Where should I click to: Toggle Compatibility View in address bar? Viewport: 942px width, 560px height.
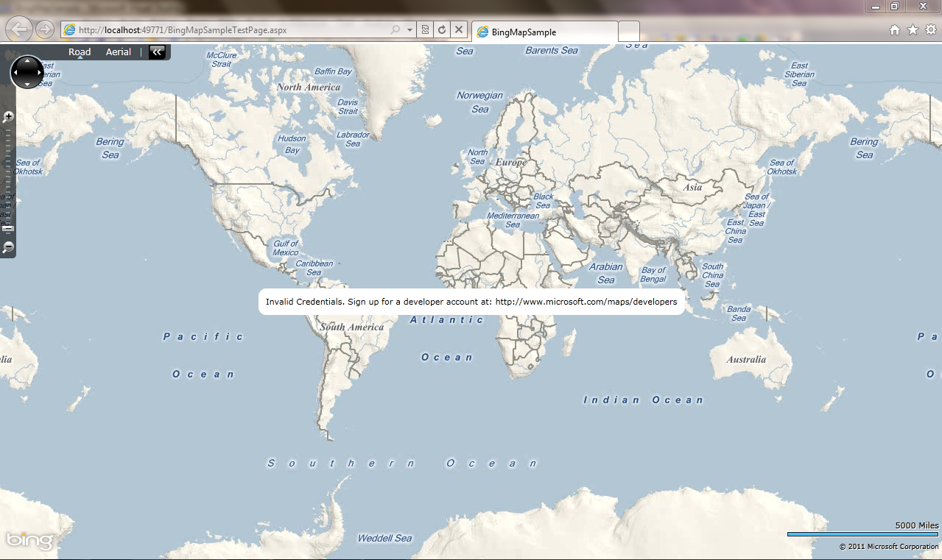point(425,30)
